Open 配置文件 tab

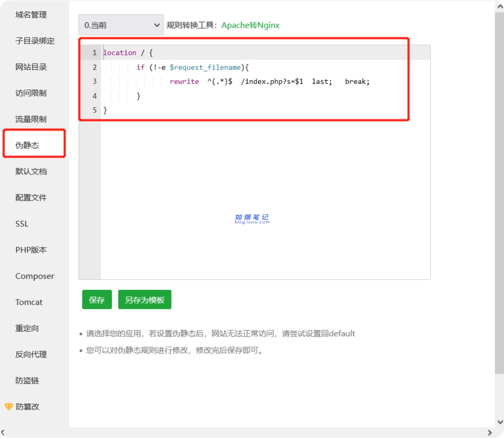31,198
